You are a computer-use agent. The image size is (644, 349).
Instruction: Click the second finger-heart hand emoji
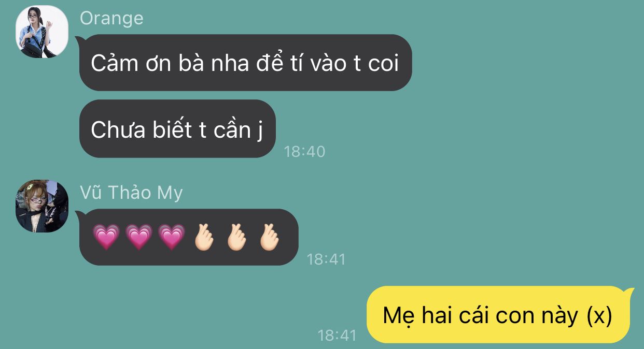(237, 238)
